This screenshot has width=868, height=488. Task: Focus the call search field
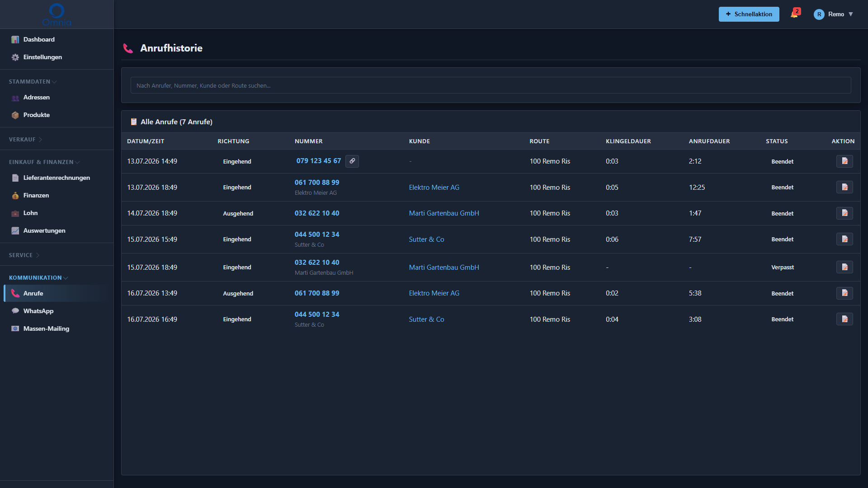point(491,85)
